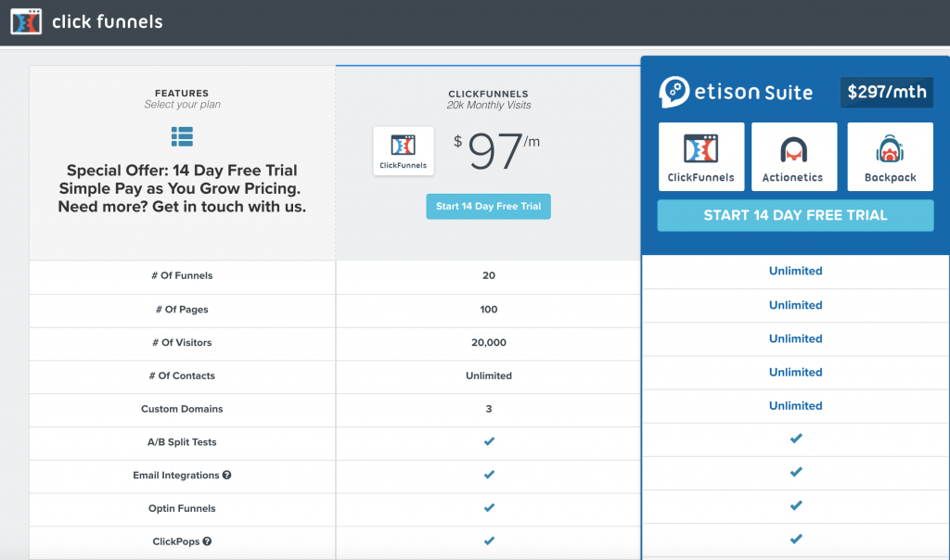950x560 pixels.
Task: Click the click funnels header title text
Action: coord(107,21)
